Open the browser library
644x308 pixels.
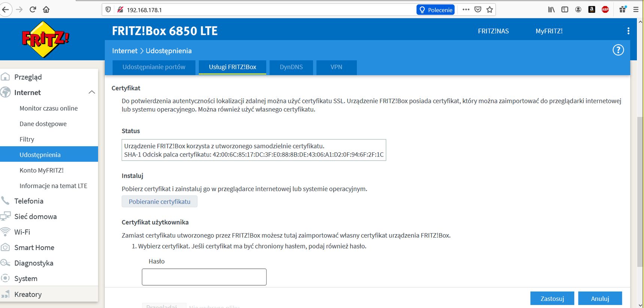(x=551, y=10)
